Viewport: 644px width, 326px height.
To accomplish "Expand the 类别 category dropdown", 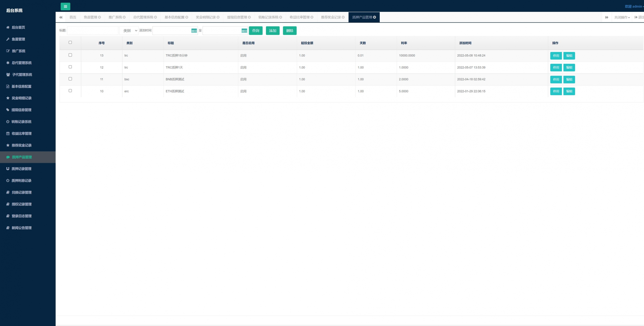I will tap(129, 31).
